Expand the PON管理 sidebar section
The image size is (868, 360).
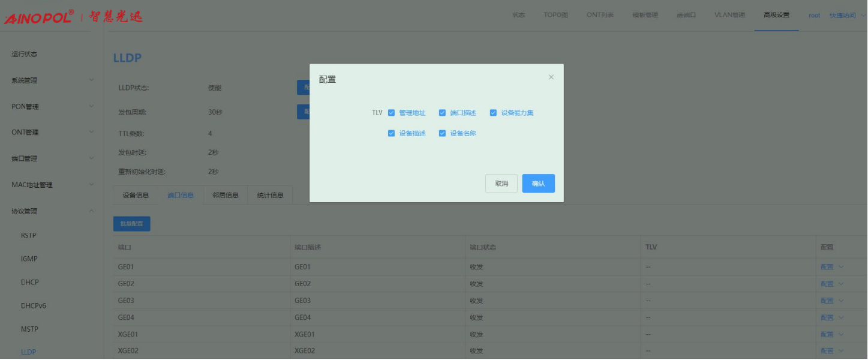[52, 107]
